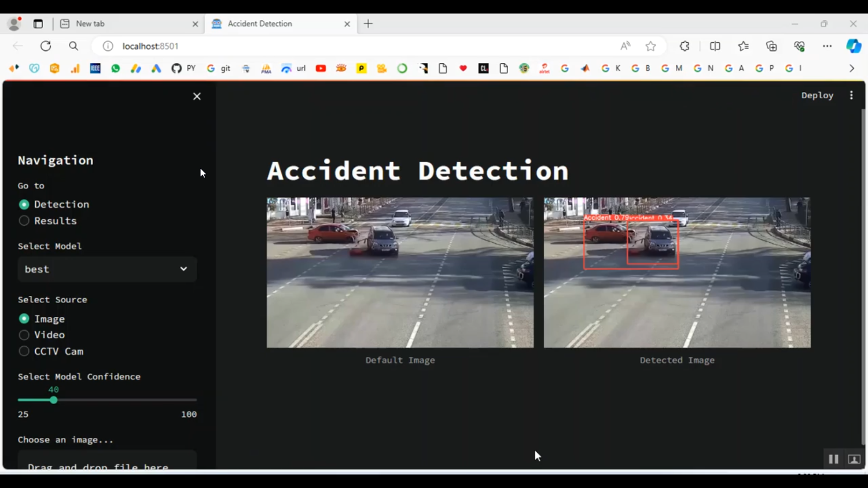Refresh the page using the reload icon
Image resolution: width=868 pixels, height=488 pixels.
pyautogui.click(x=46, y=46)
